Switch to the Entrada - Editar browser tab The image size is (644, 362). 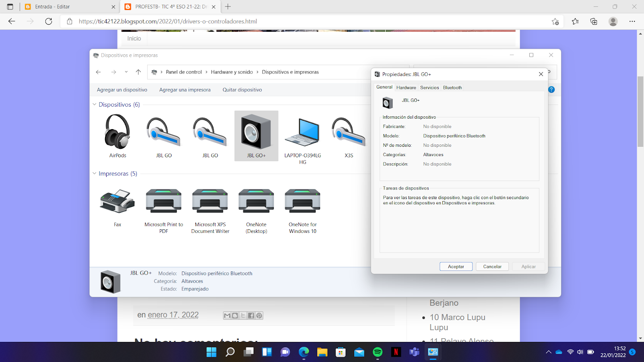coord(70,7)
